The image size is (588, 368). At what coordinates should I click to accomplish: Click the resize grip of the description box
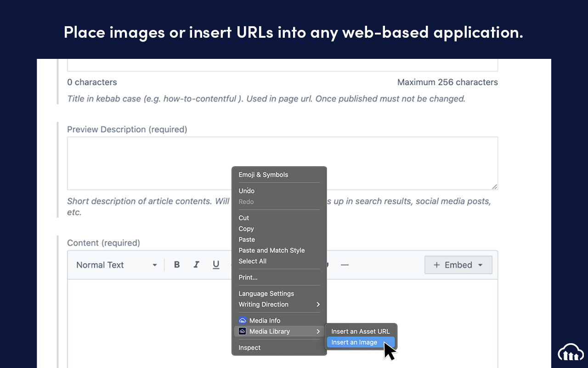tap(495, 187)
